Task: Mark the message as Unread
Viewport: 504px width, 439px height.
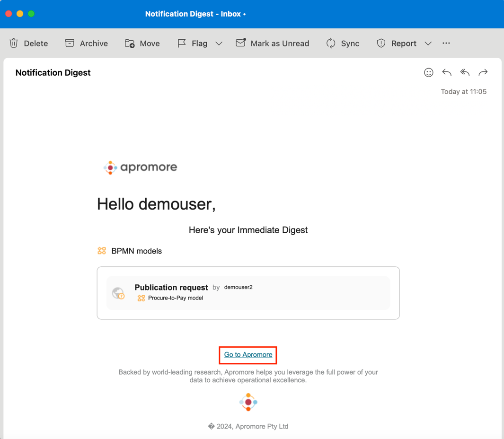Action: (x=273, y=43)
